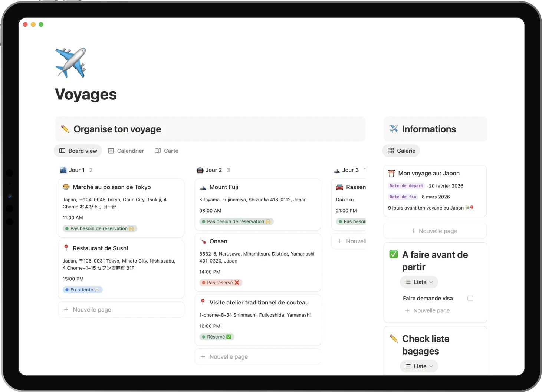Select the Galerie view tab

(401, 151)
